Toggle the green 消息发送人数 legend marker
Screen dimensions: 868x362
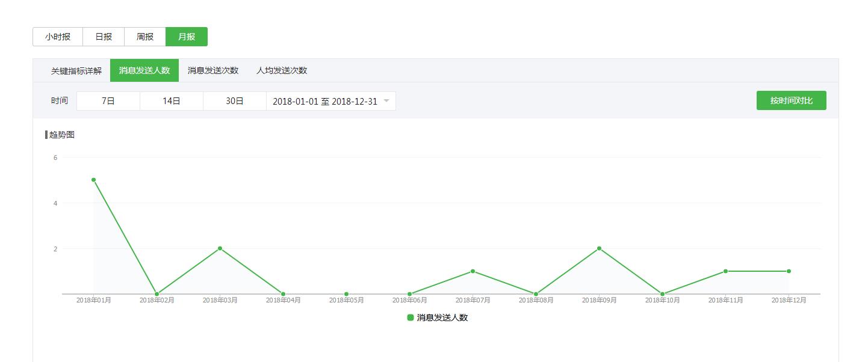tap(411, 318)
